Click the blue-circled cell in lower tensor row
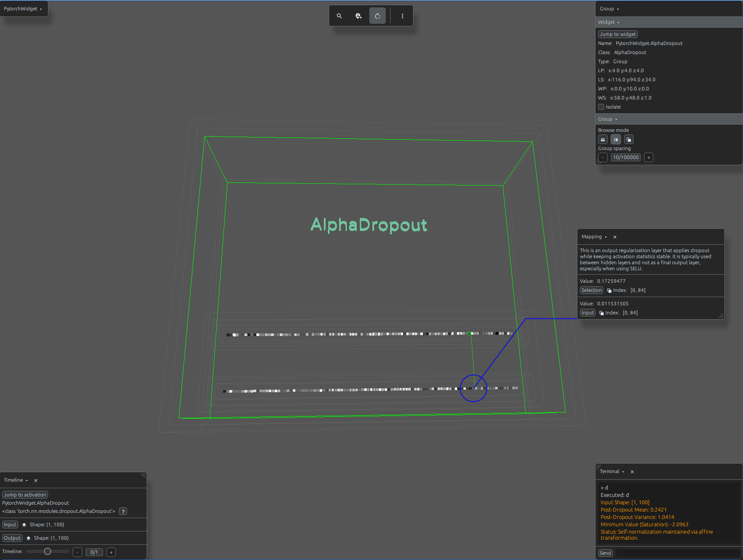The image size is (743, 560). (x=474, y=388)
